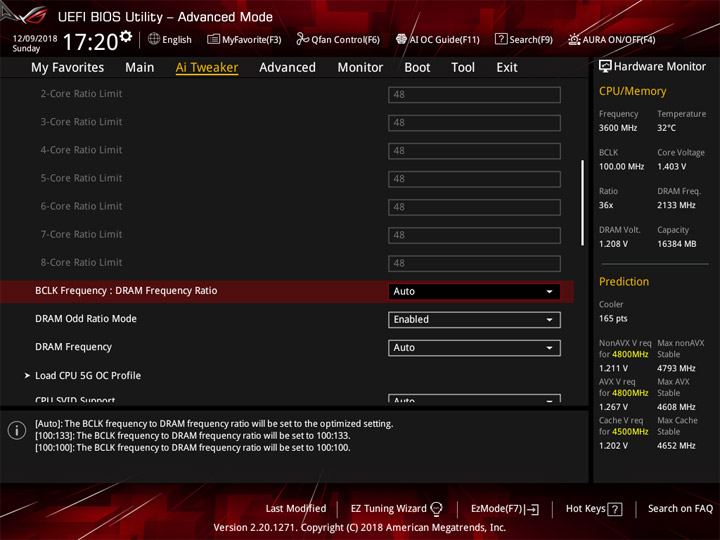Select the Ai Tweaker tab
720x540 pixels.
(x=207, y=68)
